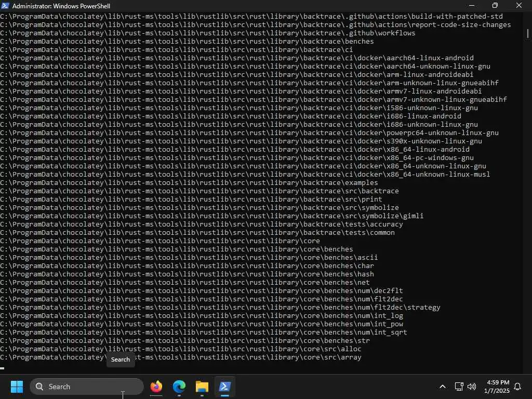Viewport: 532px width, 399px height.
Task: Click the PowerShell icon in the title bar
Action: click(5, 5)
